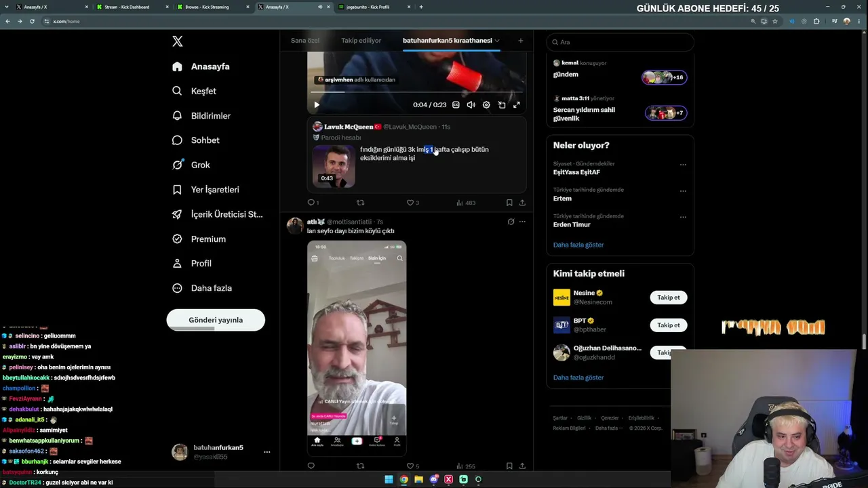The image size is (868, 488).
Task: Open Sohbet messages
Action: click(x=196, y=140)
